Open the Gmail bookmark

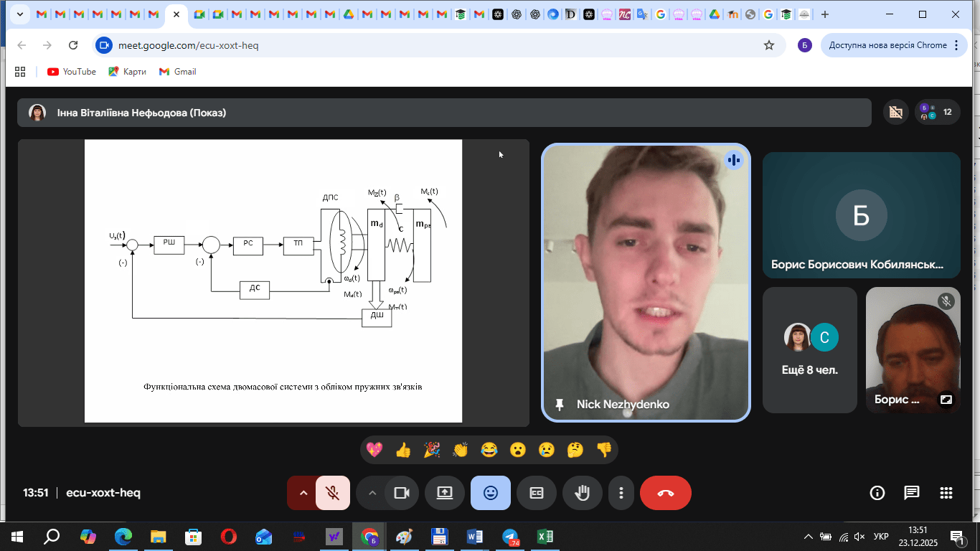[x=178, y=72]
